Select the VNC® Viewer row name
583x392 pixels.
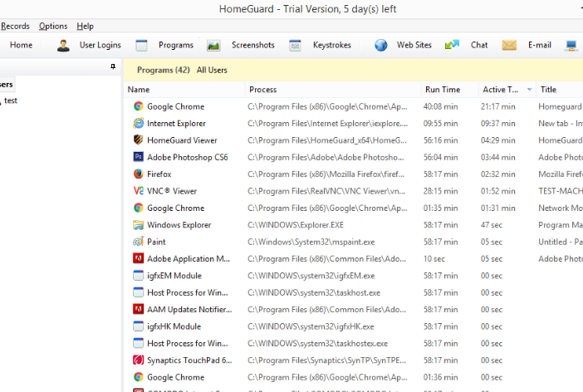172,191
